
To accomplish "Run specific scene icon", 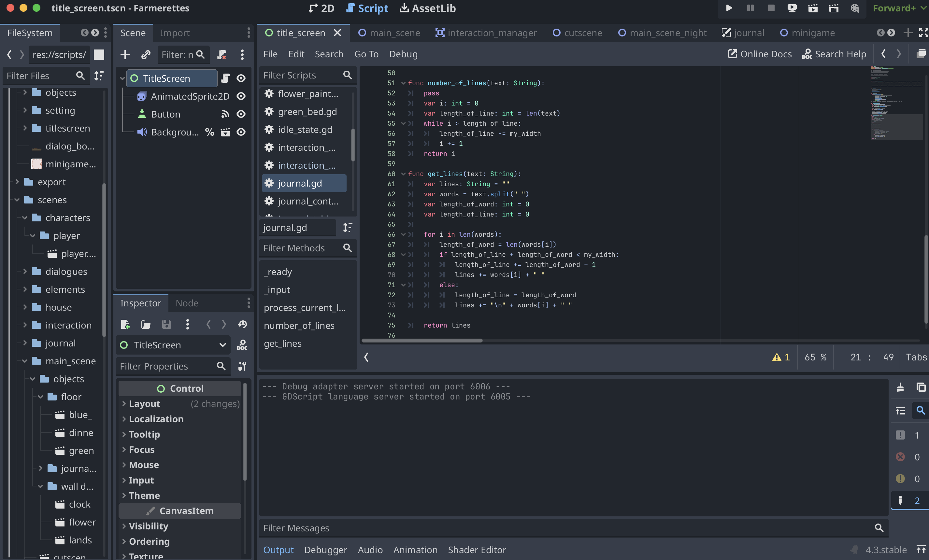I will (x=834, y=8).
